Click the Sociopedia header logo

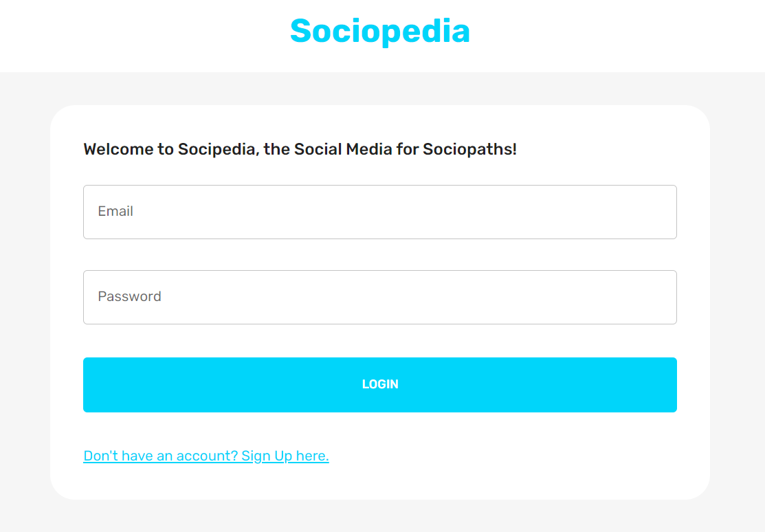point(380,31)
